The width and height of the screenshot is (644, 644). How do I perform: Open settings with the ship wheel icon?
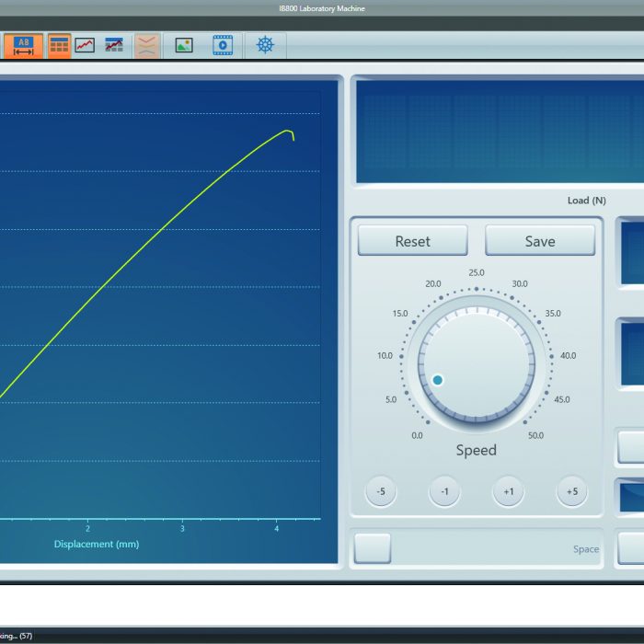click(x=265, y=45)
